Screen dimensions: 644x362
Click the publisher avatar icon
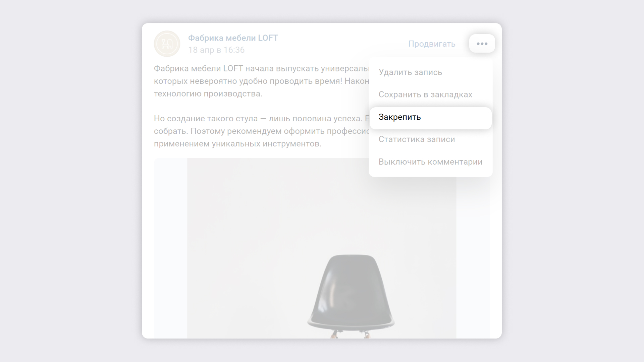(167, 43)
